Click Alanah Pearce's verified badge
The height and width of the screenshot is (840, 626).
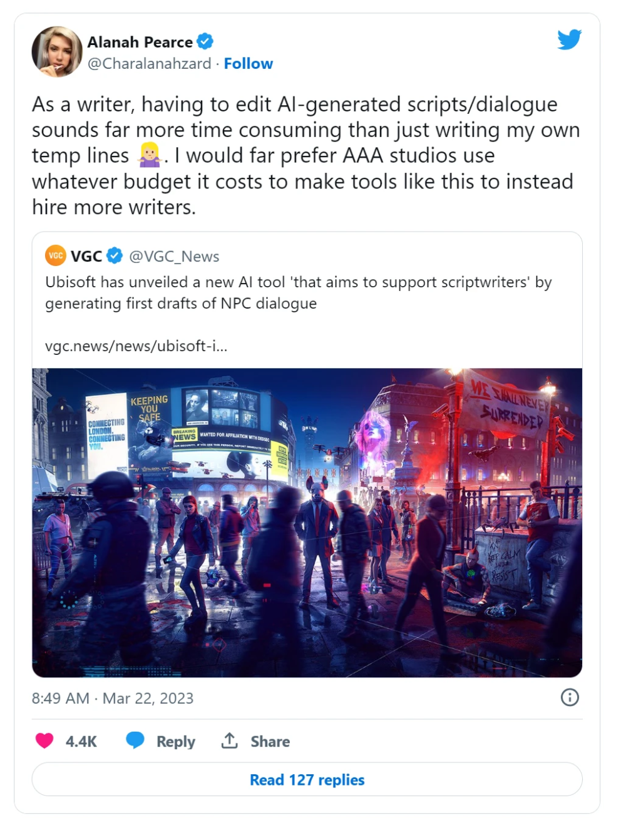click(205, 42)
